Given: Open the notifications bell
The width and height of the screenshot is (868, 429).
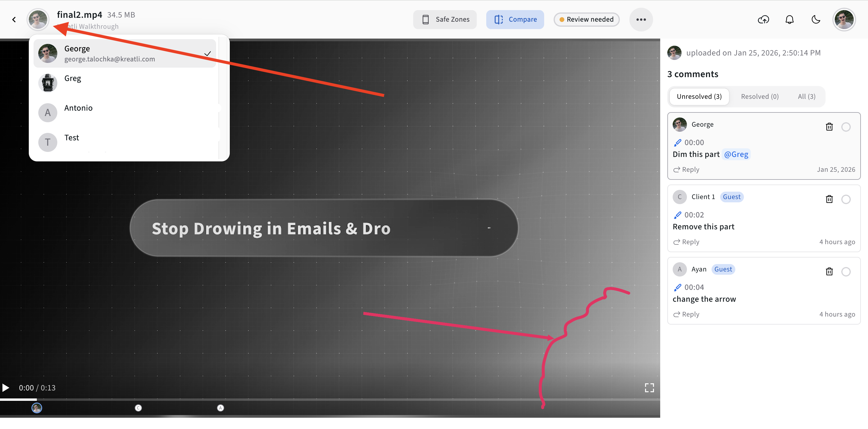Looking at the screenshot, I should click(x=790, y=20).
